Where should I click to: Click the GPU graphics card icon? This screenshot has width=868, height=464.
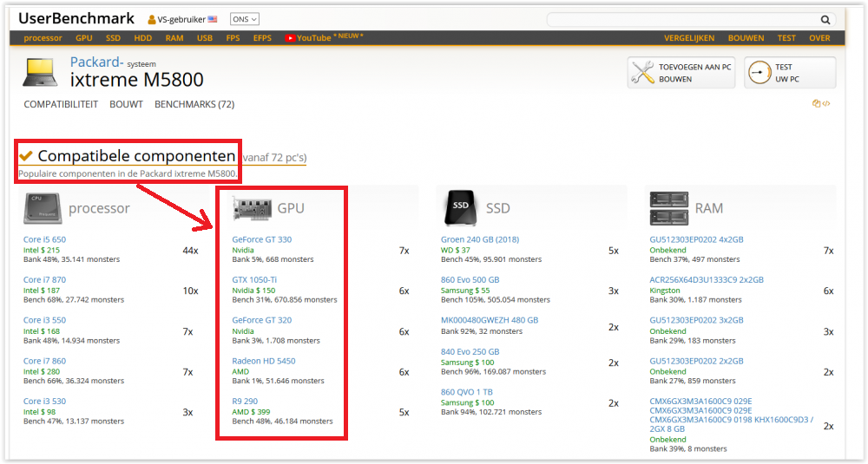coord(252,208)
